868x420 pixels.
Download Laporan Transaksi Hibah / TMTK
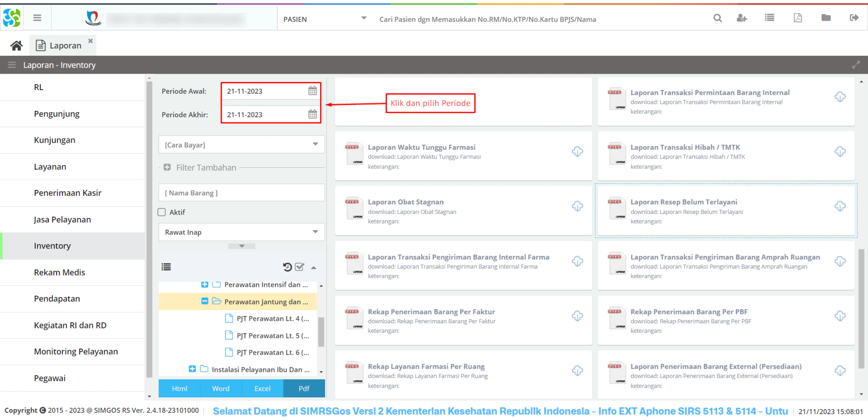tap(840, 152)
